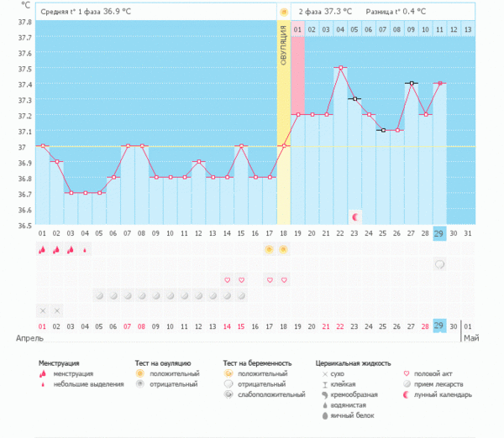This screenshot has width=504, height=438.
Task: Click 'слабоположительный' in the pregnancy test legend
Action: pyautogui.click(x=270, y=394)
